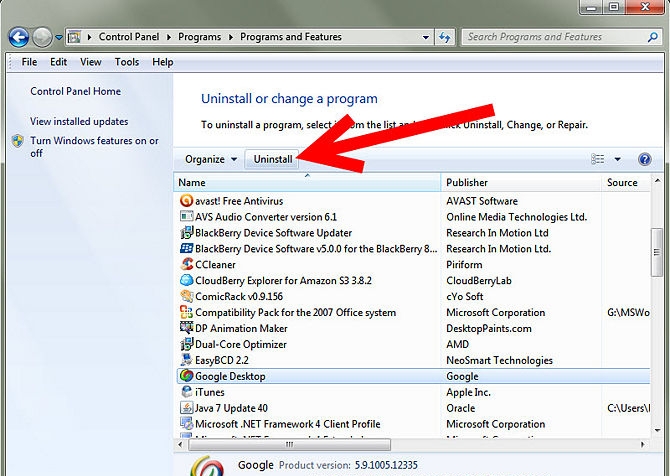Open the Organize dropdown
Viewport: 670px width, 476px height.
(211, 159)
